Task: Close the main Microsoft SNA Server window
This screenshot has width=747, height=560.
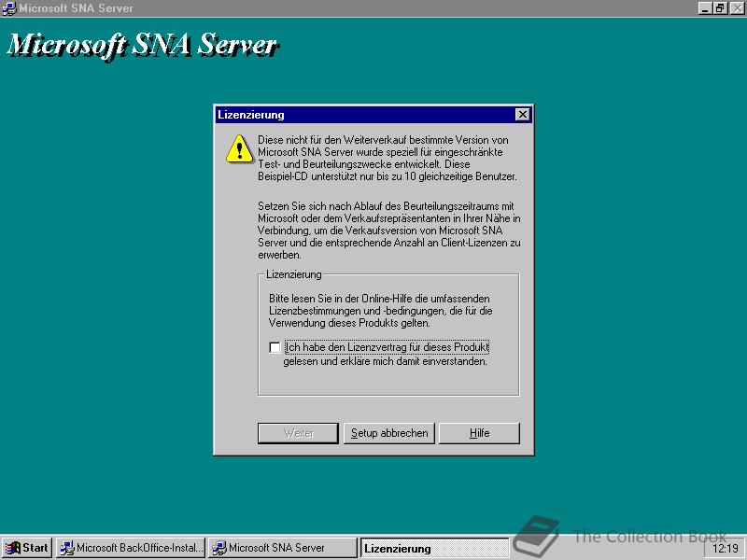Action: 737,8
